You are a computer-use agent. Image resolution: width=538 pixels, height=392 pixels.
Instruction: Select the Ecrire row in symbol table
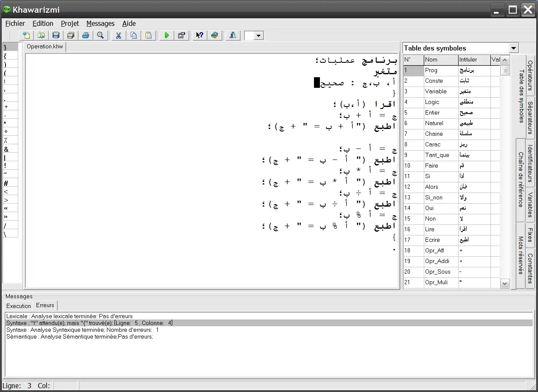click(x=451, y=240)
